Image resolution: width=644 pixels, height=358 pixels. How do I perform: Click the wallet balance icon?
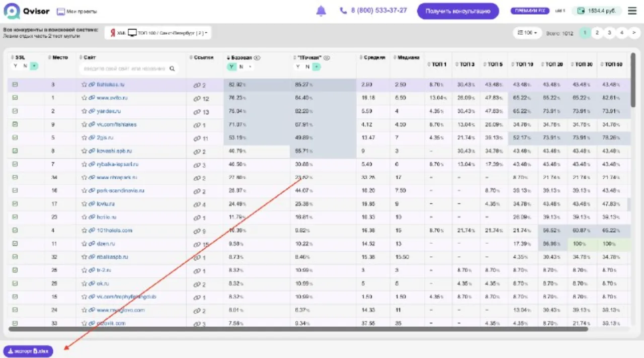click(x=581, y=11)
